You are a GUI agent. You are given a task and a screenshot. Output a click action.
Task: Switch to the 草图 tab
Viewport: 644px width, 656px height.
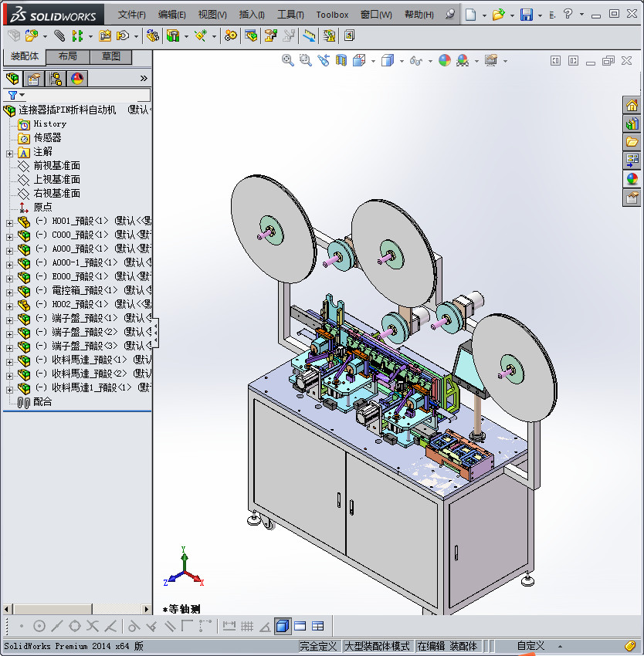coord(111,56)
